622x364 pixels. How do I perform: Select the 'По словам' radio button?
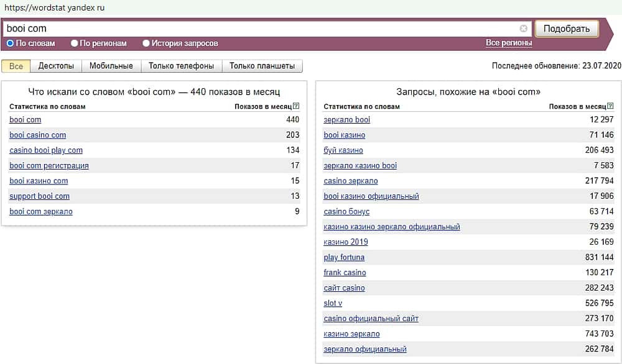click(10, 43)
